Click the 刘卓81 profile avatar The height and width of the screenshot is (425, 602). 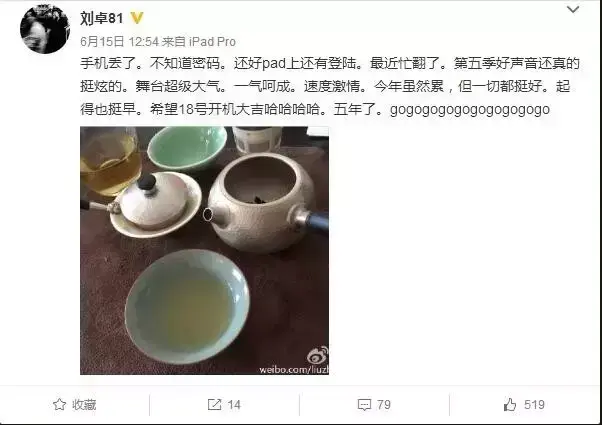click(45, 29)
